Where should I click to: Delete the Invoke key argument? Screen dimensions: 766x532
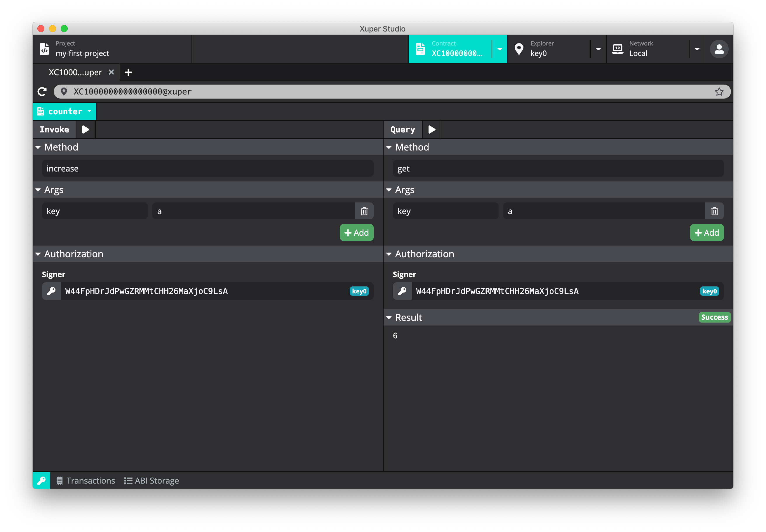tap(364, 211)
